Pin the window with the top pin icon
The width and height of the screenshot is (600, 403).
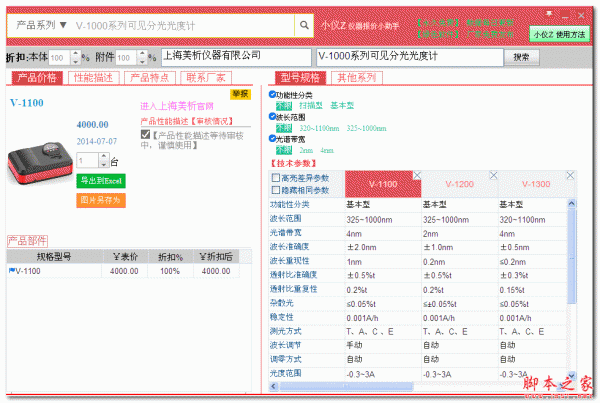click(x=549, y=15)
